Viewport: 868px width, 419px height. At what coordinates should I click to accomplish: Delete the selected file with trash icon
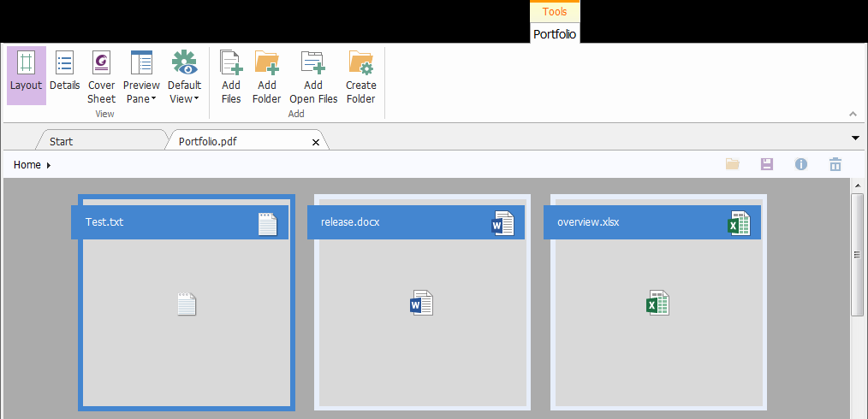pyautogui.click(x=835, y=164)
